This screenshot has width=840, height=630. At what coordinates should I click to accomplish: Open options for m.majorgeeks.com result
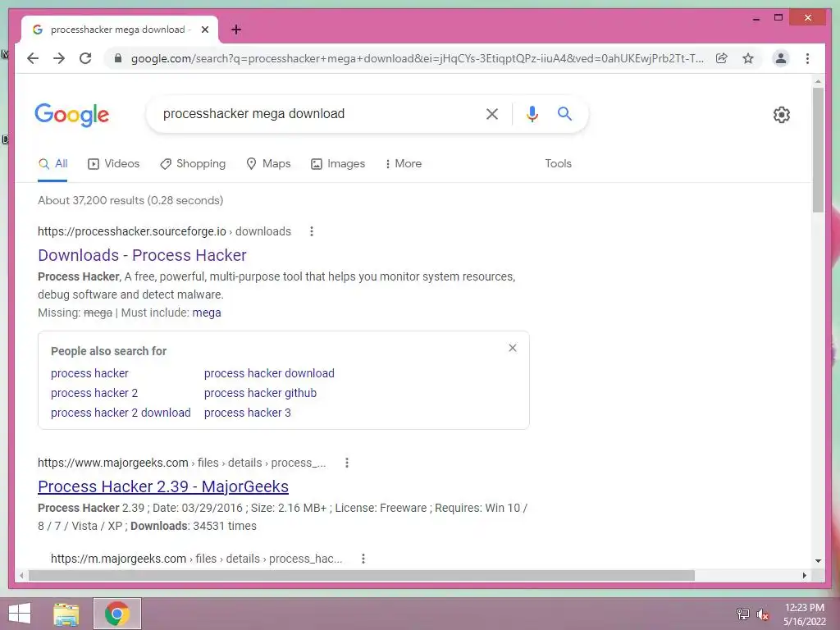point(363,559)
